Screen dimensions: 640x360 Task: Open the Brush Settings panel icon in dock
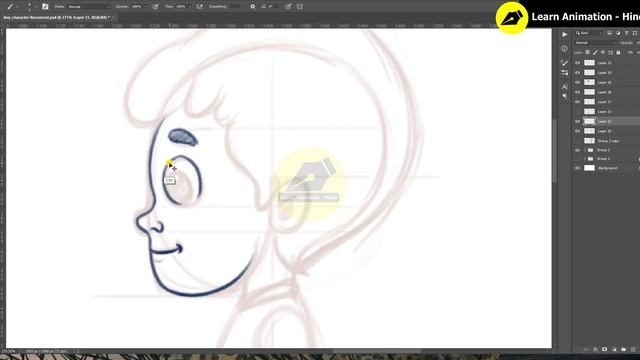click(x=564, y=63)
